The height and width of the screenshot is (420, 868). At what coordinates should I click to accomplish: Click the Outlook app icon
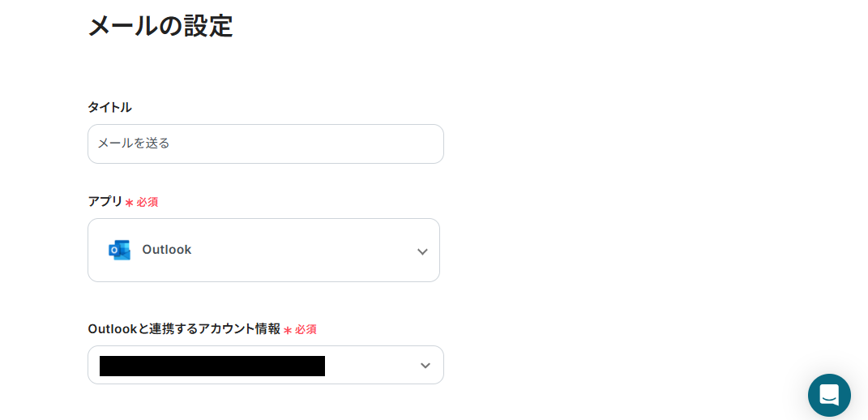coord(119,250)
